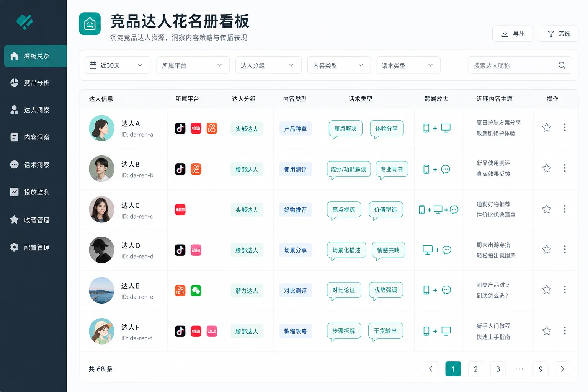Image resolution: width=588 pixels, height=392 pixels.
Task: Click the app logo in the sidebar
Action: [25, 22]
